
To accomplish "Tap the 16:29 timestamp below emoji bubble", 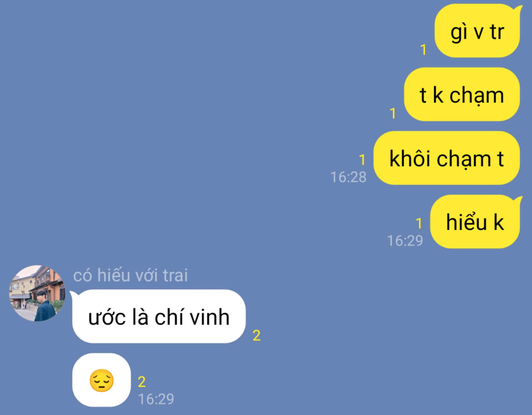I will [x=156, y=399].
